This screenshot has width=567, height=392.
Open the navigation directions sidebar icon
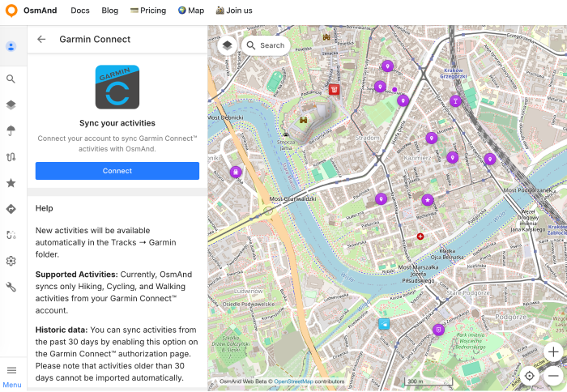(11, 209)
